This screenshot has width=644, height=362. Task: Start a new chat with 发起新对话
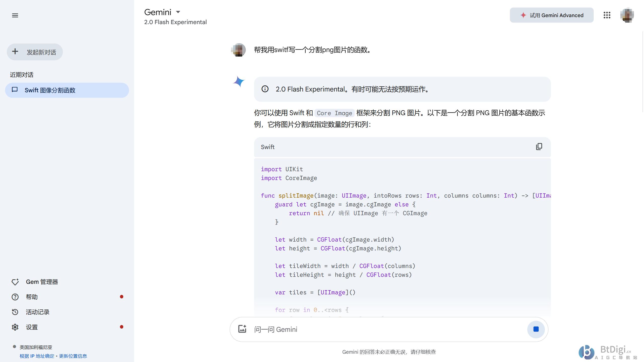pyautogui.click(x=35, y=52)
